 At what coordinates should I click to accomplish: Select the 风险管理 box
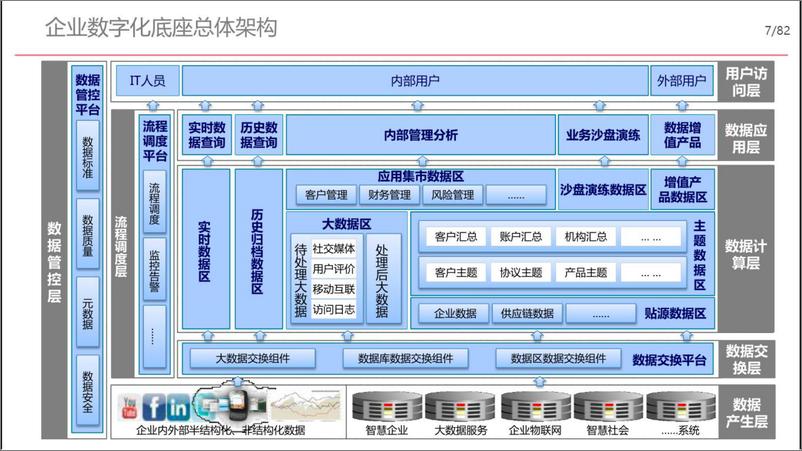(453, 195)
